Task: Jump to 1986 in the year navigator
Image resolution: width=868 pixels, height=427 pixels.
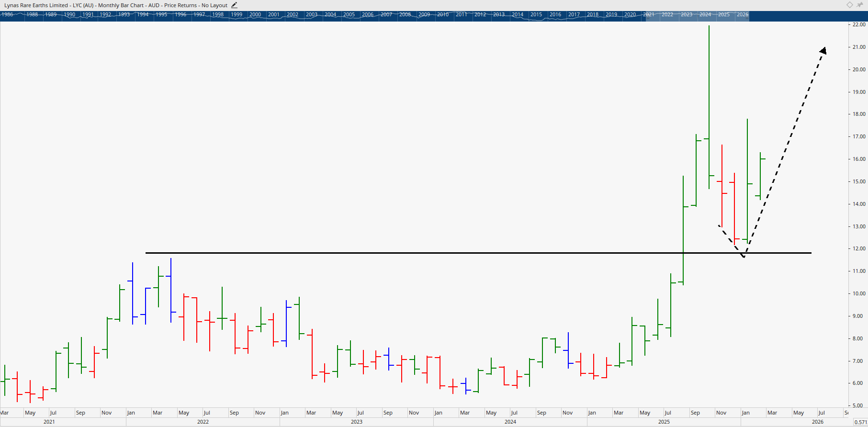Action: pos(7,14)
